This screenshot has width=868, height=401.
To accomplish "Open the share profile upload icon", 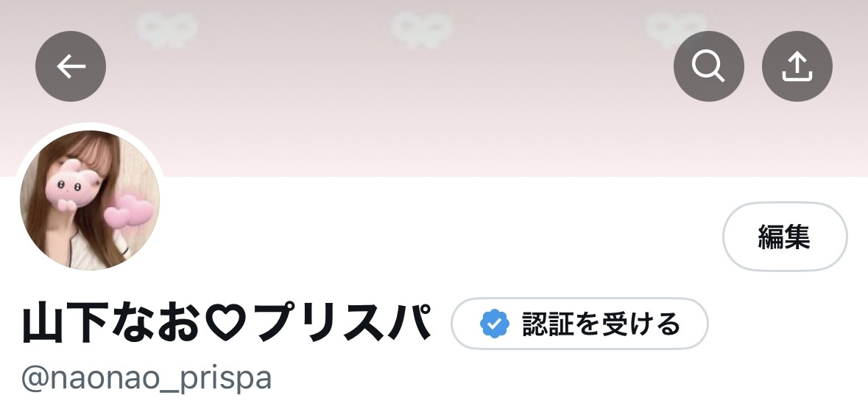I will click(797, 66).
